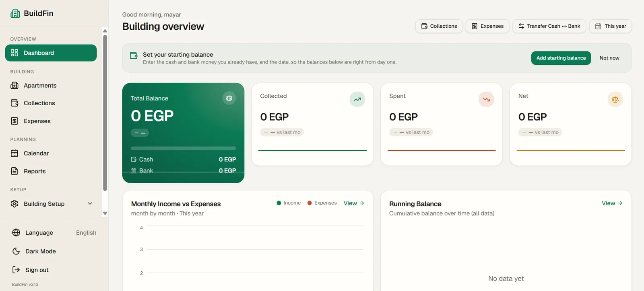This screenshot has width=644, height=291.
Task: Click the scale icon on the Total Balance card
Action: (229, 98)
